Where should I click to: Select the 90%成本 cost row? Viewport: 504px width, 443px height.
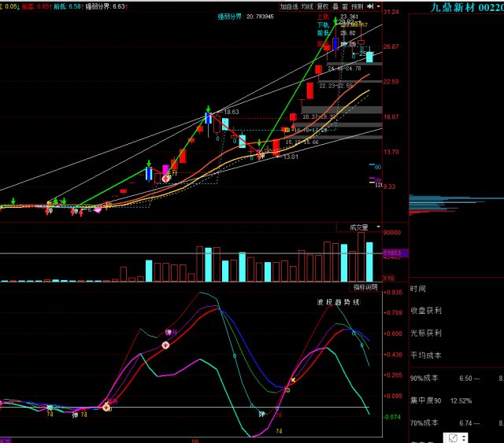tap(430, 378)
